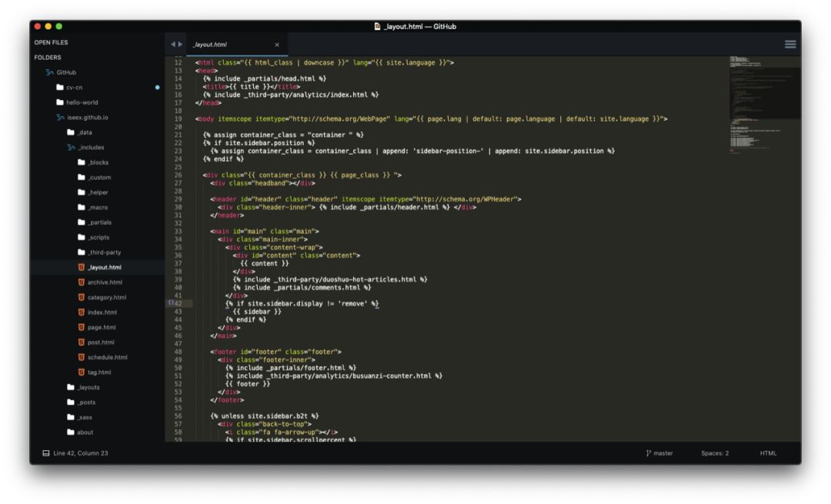The width and height of the screenshot is (831, 504).
Task: Open _layout.html in the sidebar
Action: click(105, 268)
